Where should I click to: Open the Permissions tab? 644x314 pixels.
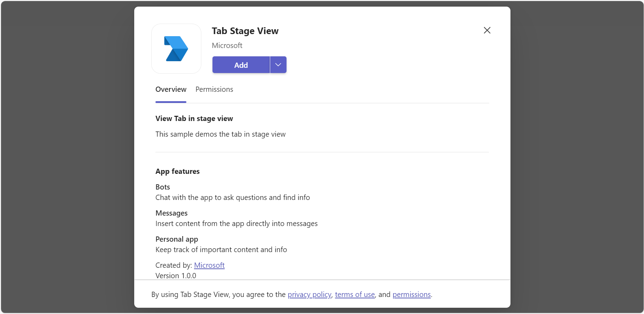pos(214,90)
